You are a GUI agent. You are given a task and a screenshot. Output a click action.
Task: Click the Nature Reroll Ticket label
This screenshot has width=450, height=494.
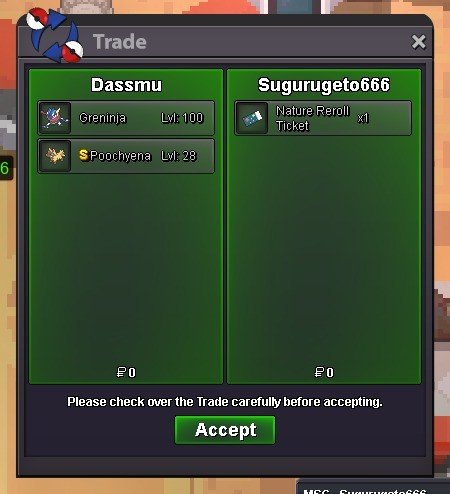pos(312,118)
